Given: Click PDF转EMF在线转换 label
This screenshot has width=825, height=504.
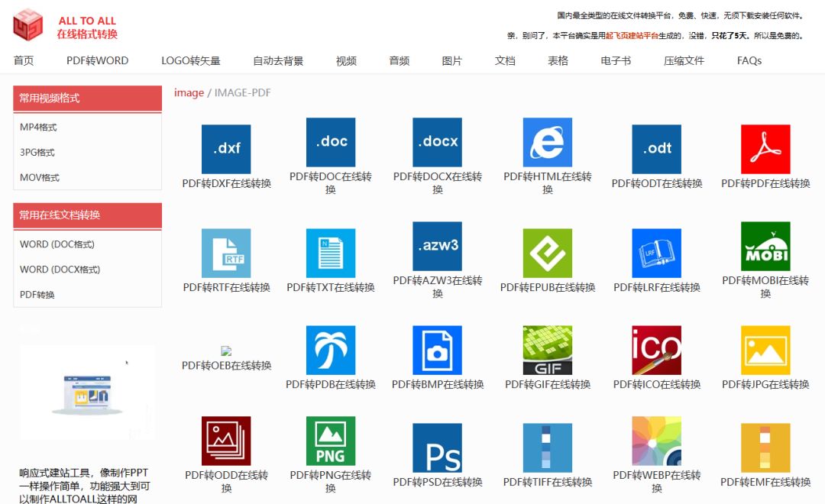Looking at the screenshot, I should click(x=765, y=482).
